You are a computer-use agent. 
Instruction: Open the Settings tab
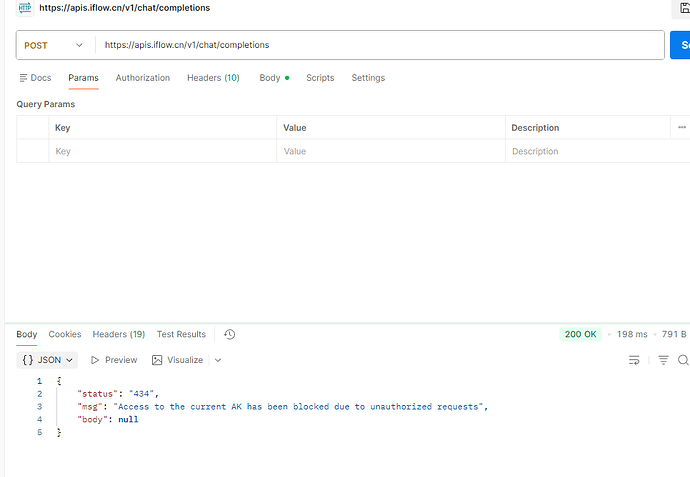[368, 78]
